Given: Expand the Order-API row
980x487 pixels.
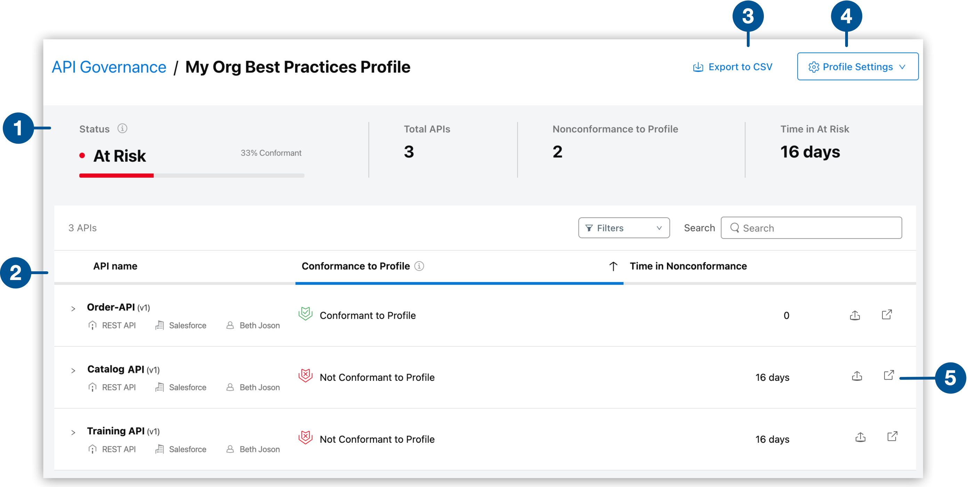Looking at the screenshot, I should pos(73,309).
